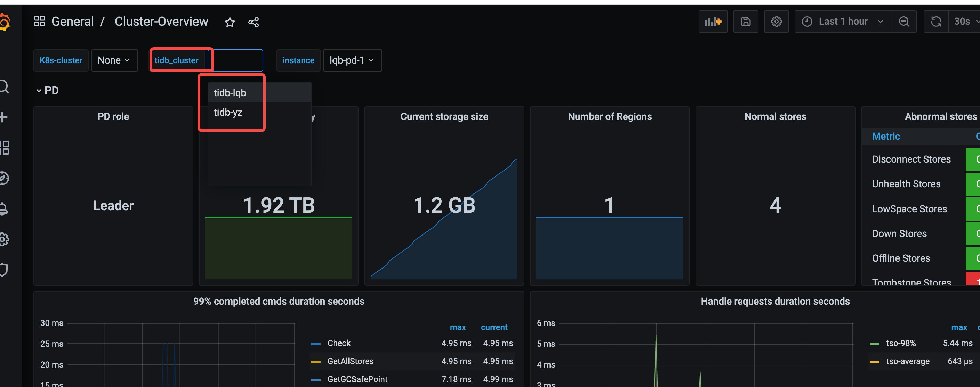
Task: Save the dashboard with the disk icon
Action: (x=745, y=22)
